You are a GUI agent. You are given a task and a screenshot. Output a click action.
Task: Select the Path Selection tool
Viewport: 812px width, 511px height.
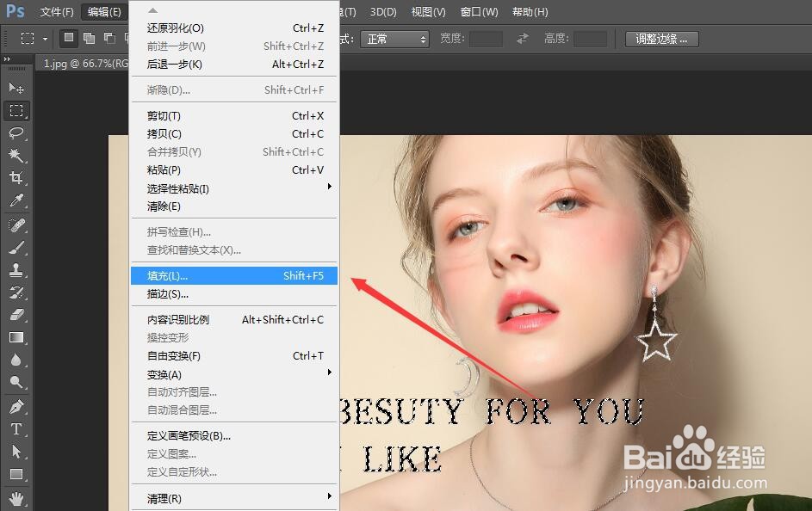coord(16,452)
